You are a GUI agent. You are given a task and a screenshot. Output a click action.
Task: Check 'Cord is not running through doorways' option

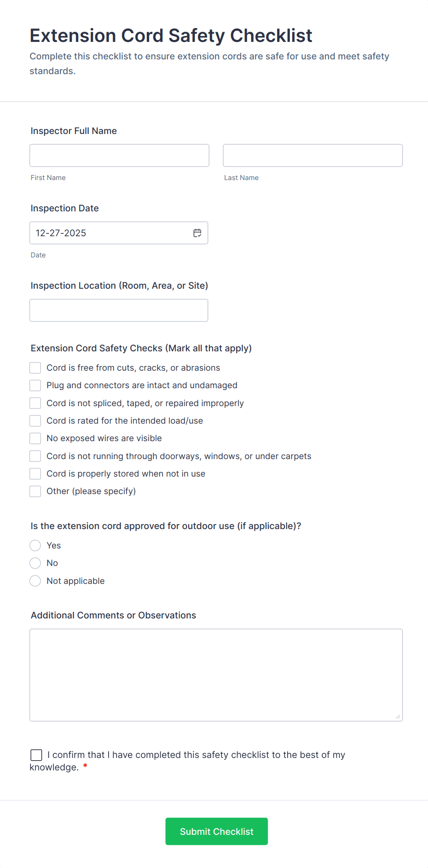pyautogui.click(x=35, y=456)
